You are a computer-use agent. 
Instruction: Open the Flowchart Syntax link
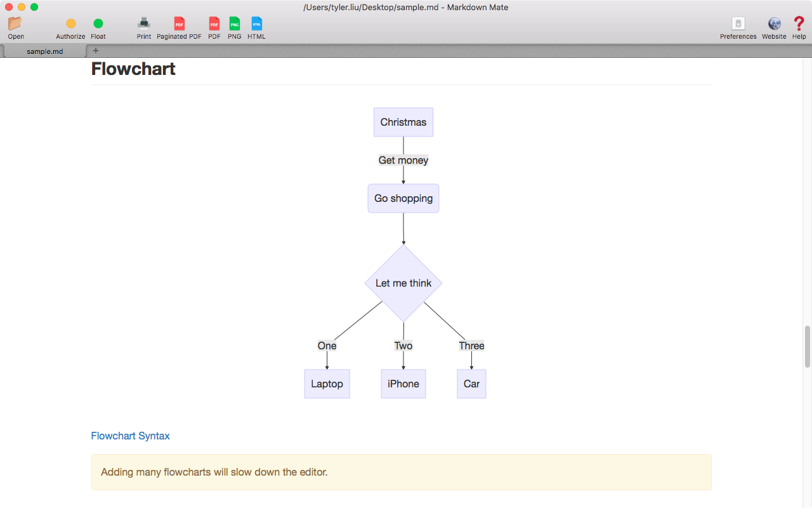[x=130, y=436]
